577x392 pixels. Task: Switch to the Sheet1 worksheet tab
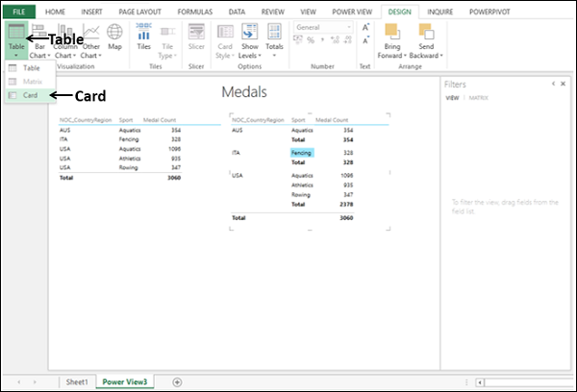75,381
